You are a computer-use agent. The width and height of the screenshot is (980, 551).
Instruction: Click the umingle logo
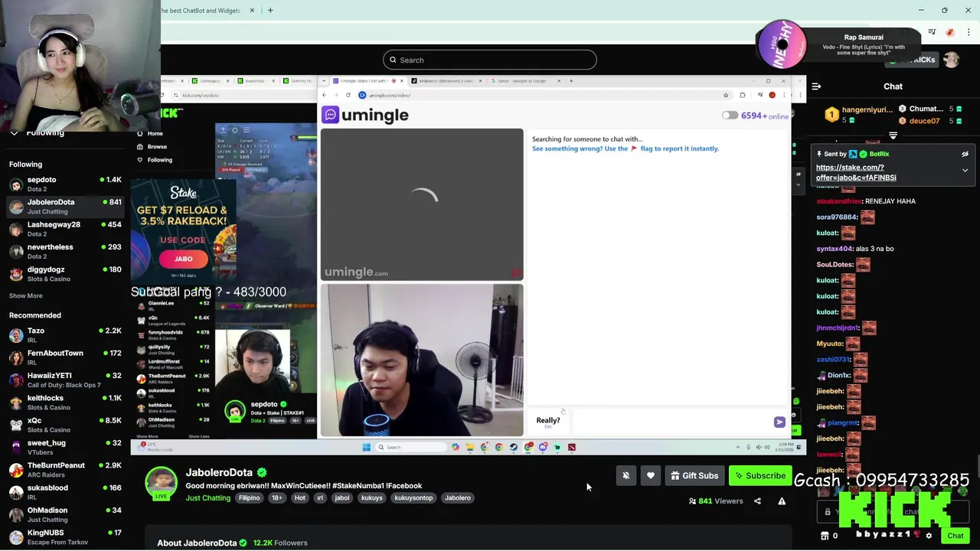click(365, 115)
